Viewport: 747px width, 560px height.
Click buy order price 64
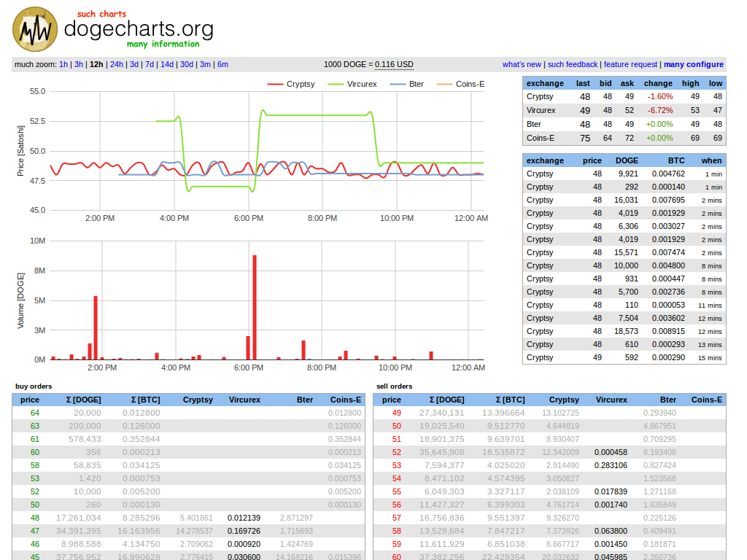(x=35, y=413)
